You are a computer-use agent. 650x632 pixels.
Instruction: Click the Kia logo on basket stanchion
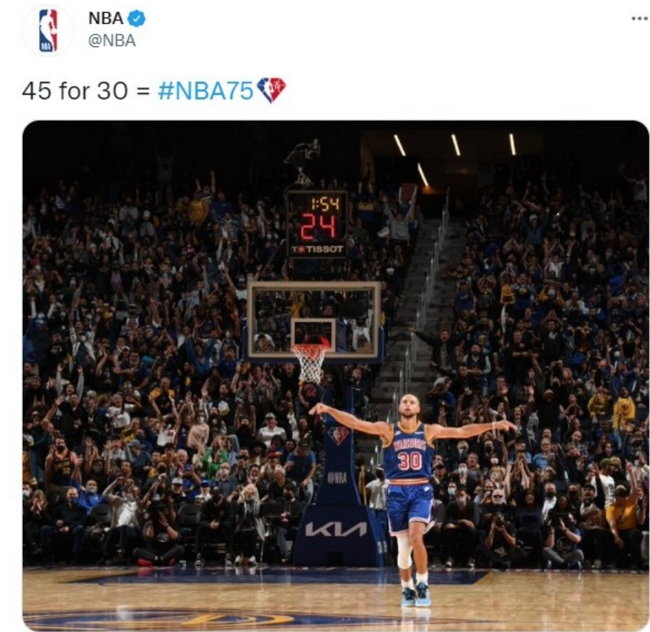(336, 529)
